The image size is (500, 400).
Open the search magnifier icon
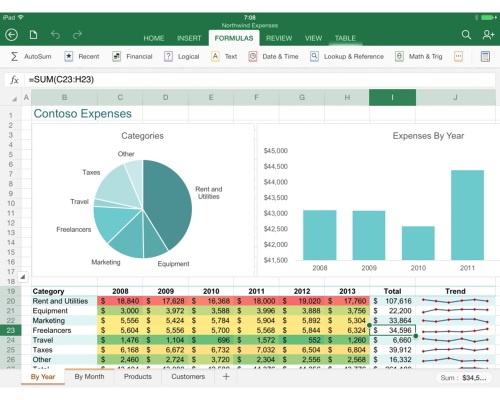coord(466,35)
